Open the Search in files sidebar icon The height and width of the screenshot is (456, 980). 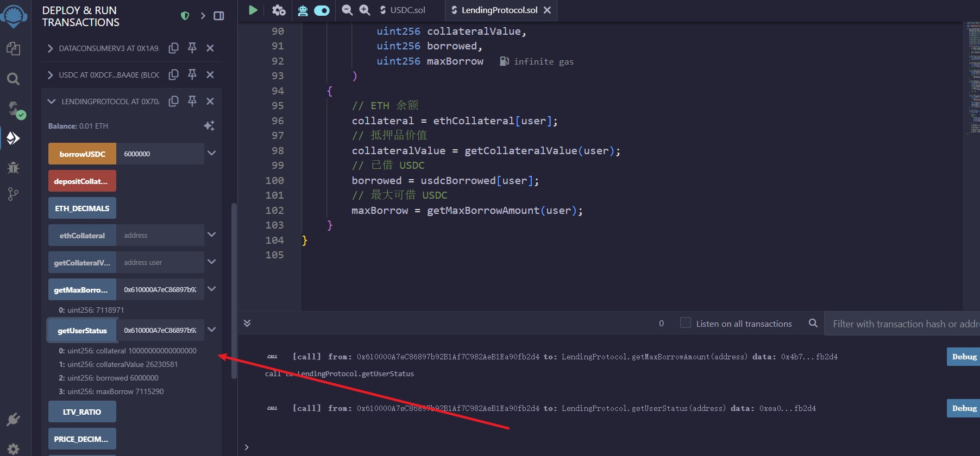coord(13,79)
